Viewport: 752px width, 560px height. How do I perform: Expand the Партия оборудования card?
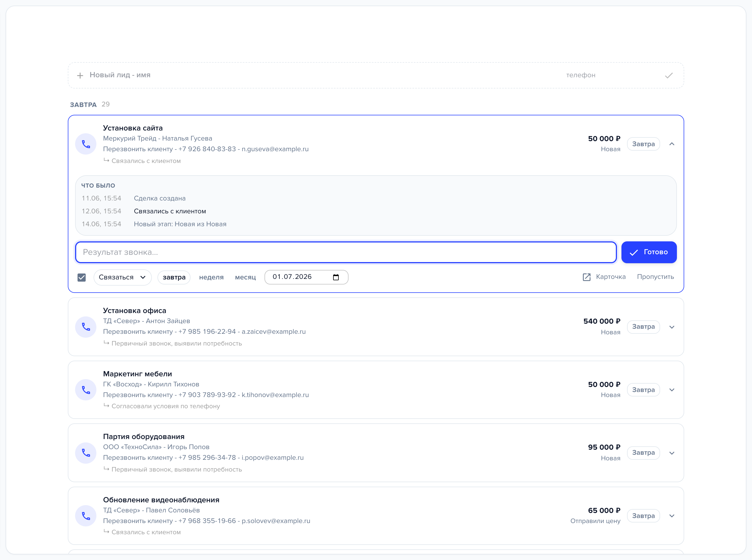point(672,453)
